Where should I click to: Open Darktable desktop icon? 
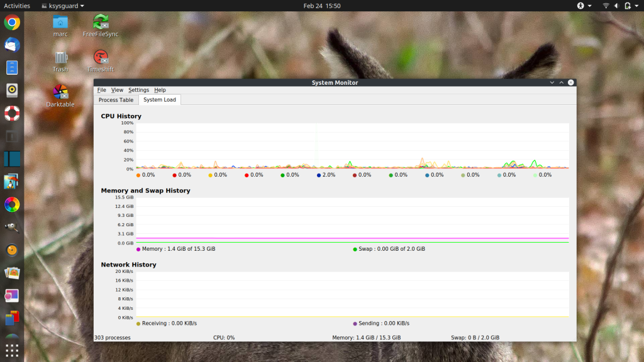pos(60,96)
